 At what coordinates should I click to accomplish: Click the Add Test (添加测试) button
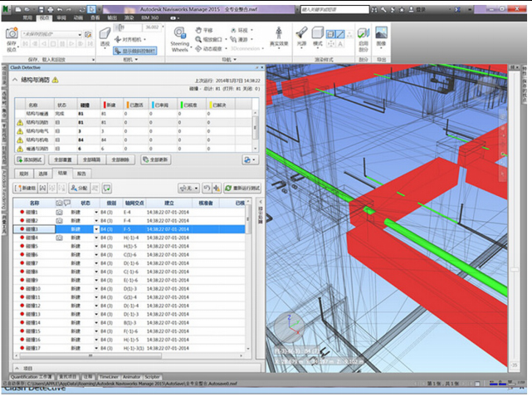[30, 159]
